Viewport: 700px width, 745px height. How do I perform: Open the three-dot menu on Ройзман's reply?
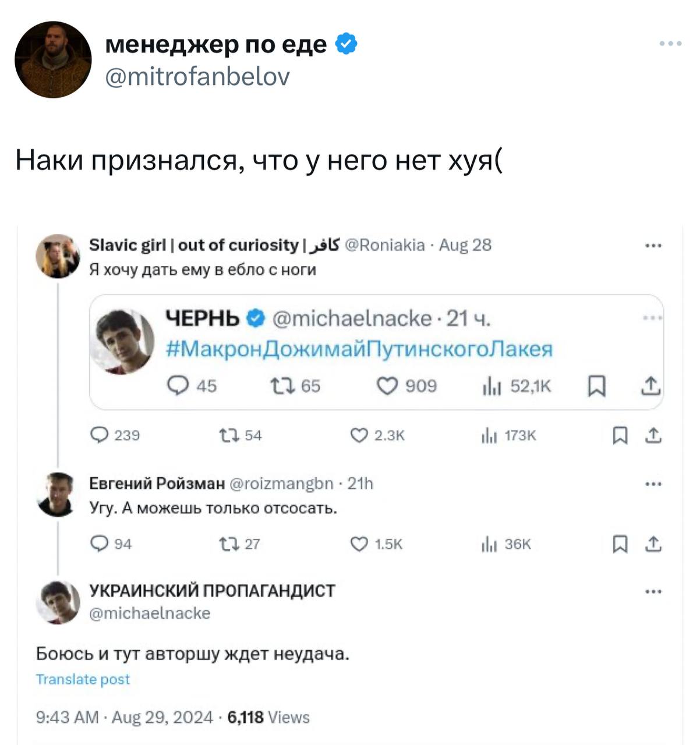tap(653, 484)
